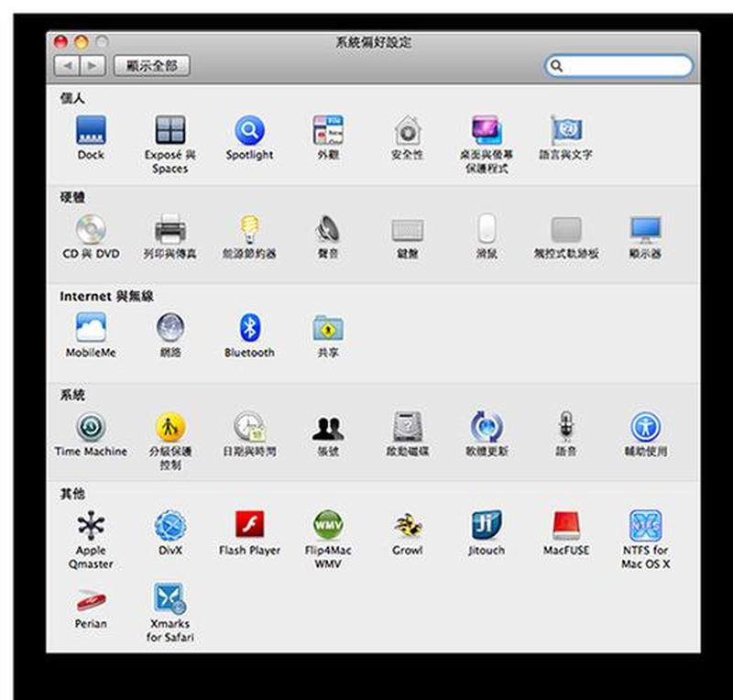Click the Show All (顯示全部) button
Screen dimensions: 733x700
tap(152, 65)
